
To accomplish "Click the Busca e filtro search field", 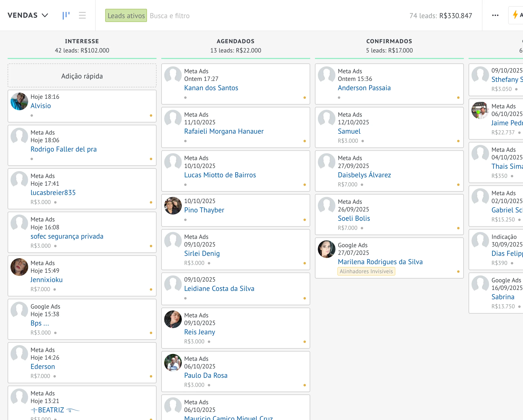I will 170,16.
